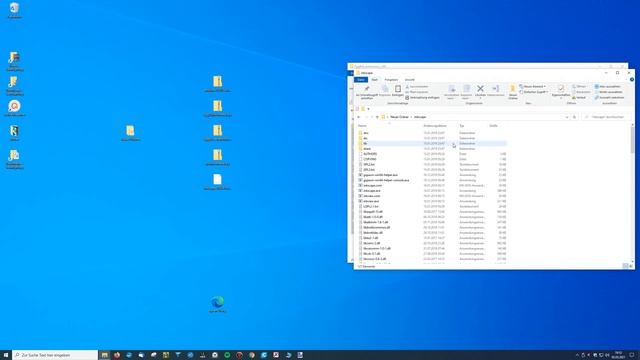Click the taskbar clock
The width and height of the screenshot is (640, 360).
[618, 355]
